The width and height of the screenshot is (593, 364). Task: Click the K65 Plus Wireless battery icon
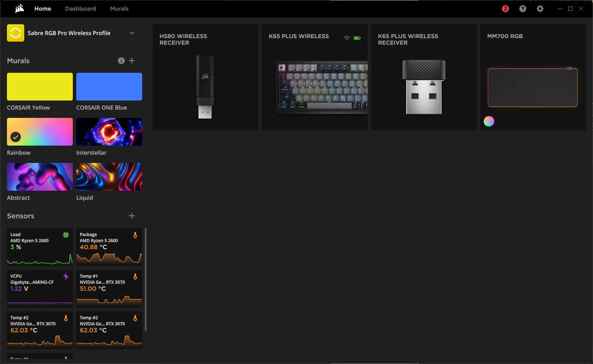click(x=357, y=38)
